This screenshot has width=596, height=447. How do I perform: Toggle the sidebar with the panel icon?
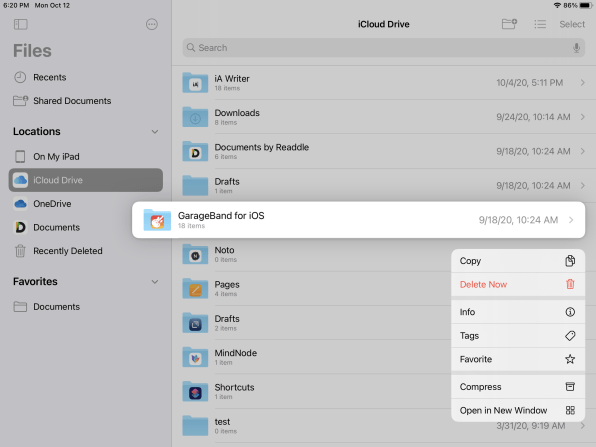click(21, 24)
